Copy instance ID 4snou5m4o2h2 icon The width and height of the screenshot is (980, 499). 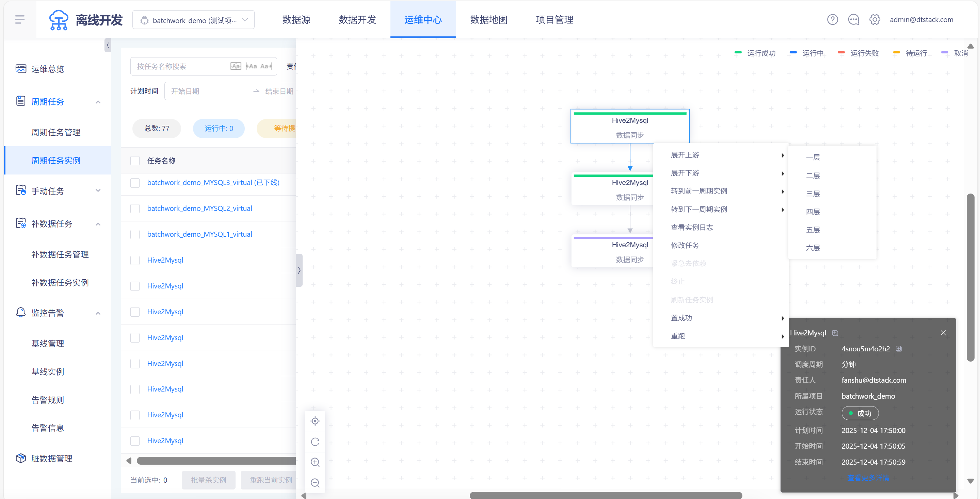tap(899, 349)
